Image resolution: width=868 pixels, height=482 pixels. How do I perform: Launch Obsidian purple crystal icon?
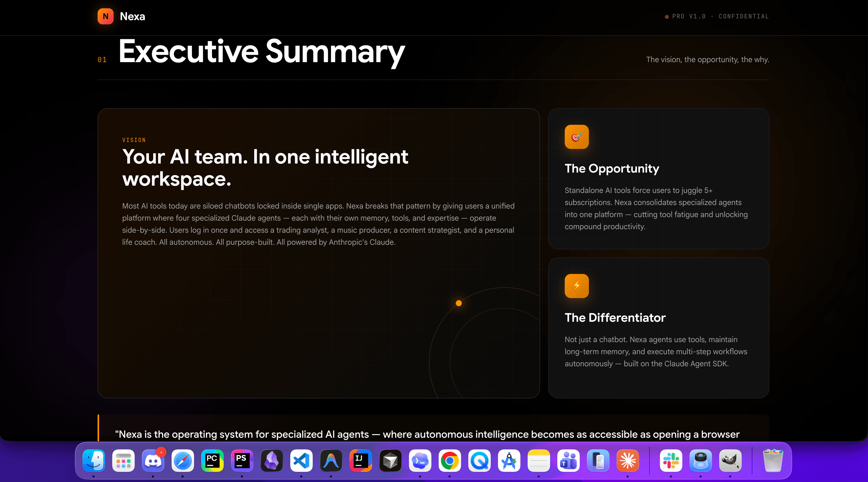[272, 460]
